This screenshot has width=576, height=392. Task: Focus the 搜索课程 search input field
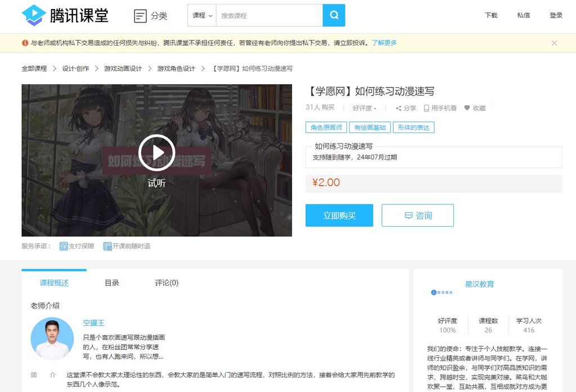269,15
